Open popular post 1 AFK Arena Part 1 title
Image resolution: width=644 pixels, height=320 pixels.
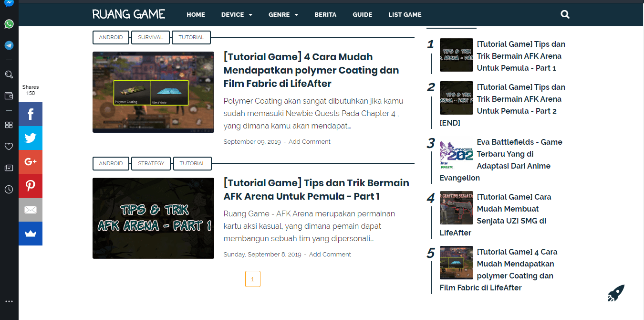[x=521, y=56]
